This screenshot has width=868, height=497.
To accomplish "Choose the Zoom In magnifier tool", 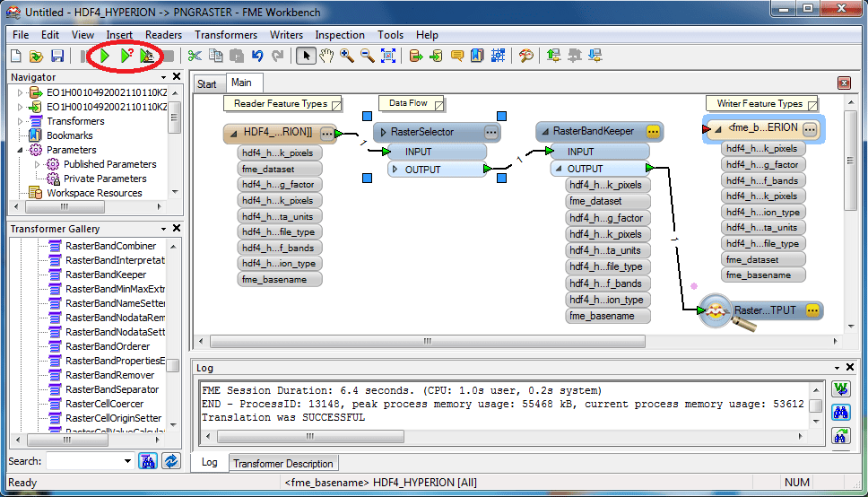I will point(347,56).
